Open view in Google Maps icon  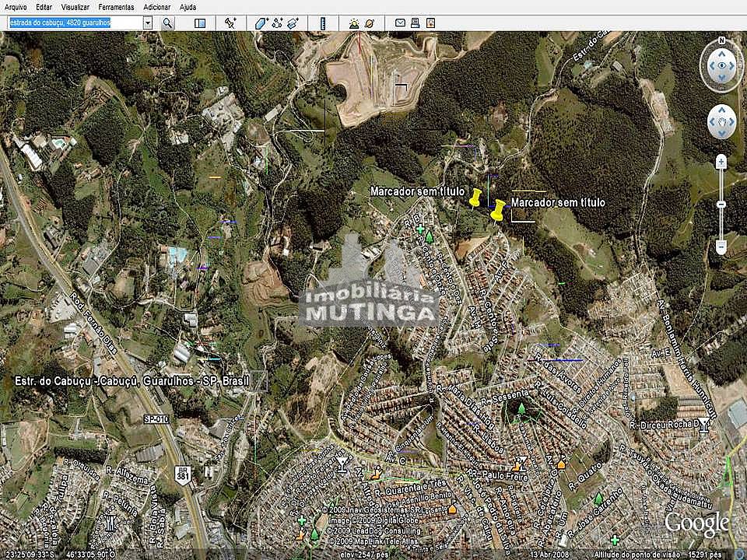coord(430,23)
